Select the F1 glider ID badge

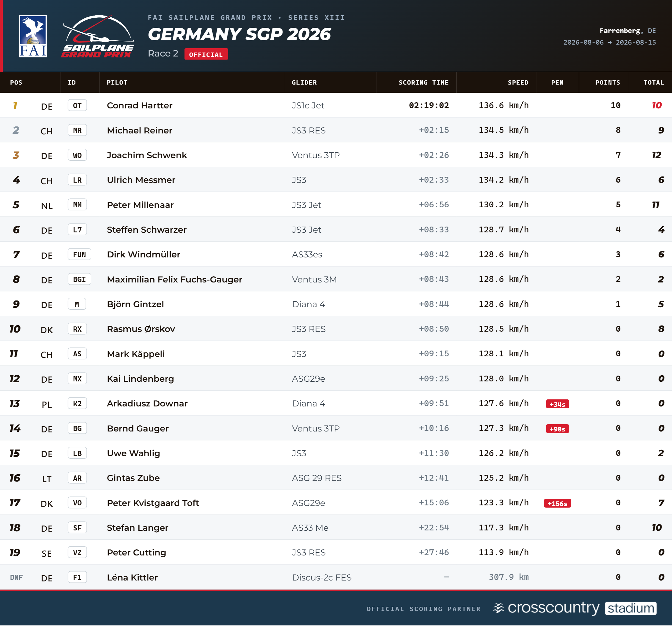pos(77,577)
